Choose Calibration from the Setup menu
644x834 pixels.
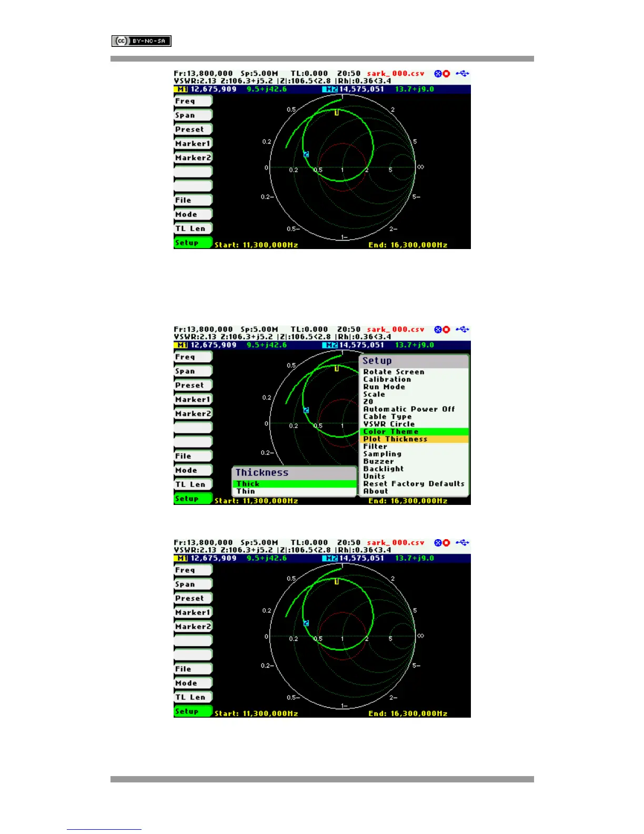[387, 379]
